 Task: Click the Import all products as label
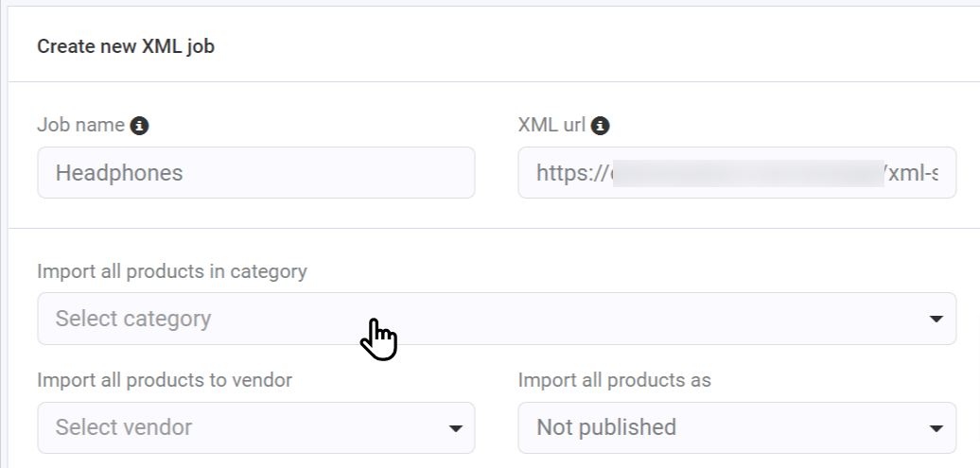point(614,380)
